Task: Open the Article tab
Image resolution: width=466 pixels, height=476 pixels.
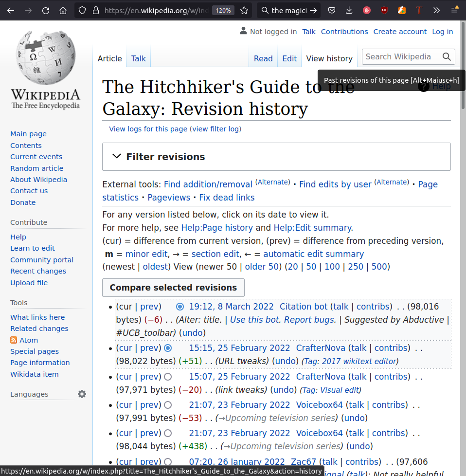Action: 109,58
